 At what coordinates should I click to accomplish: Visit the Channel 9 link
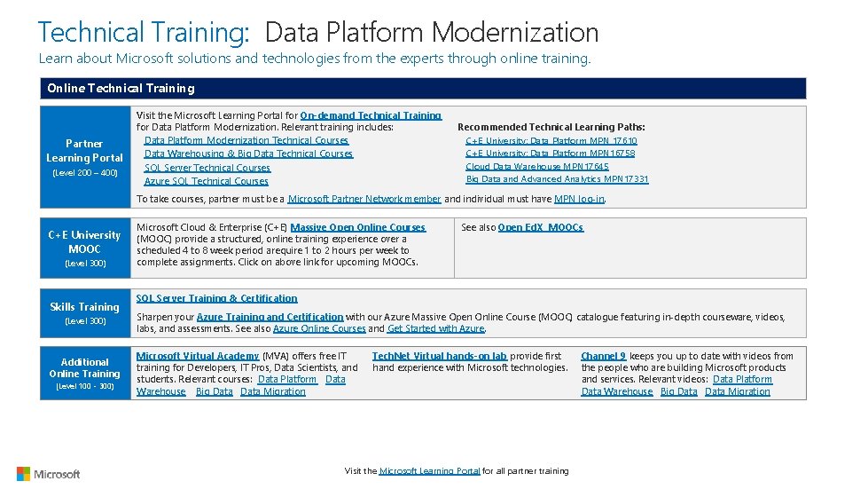(604, 356)
